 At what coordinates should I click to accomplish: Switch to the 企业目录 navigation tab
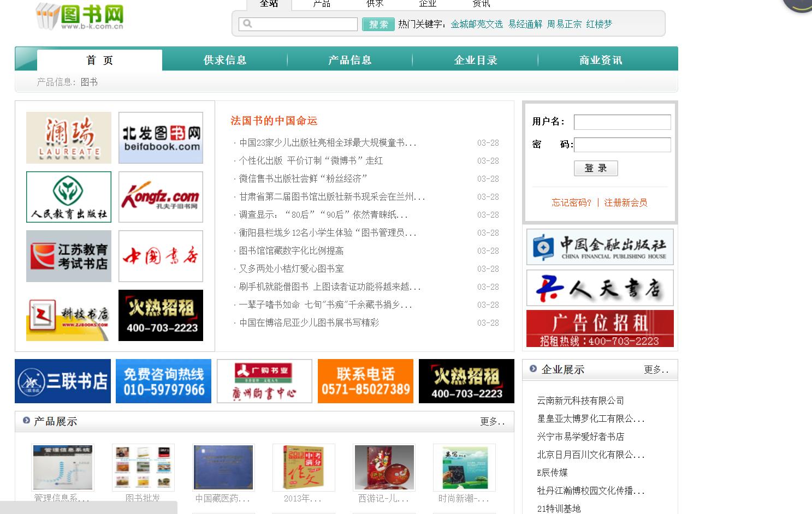[476, 60]
